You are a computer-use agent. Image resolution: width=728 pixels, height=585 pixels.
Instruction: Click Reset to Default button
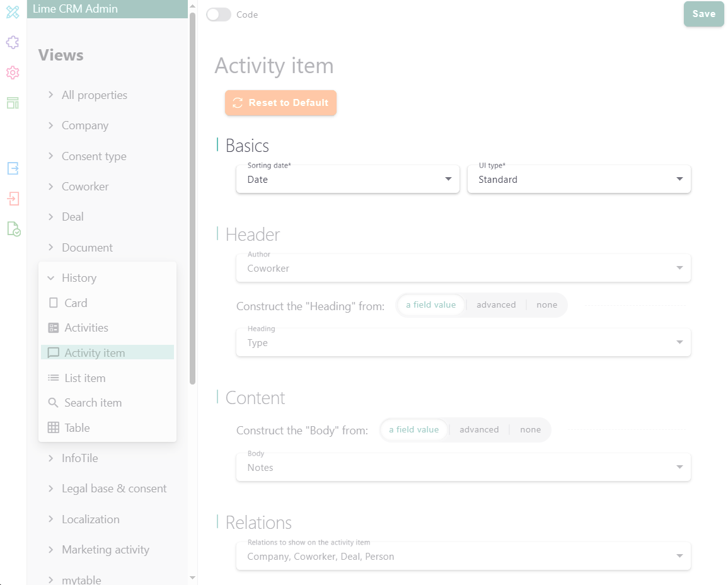[280, 103]
